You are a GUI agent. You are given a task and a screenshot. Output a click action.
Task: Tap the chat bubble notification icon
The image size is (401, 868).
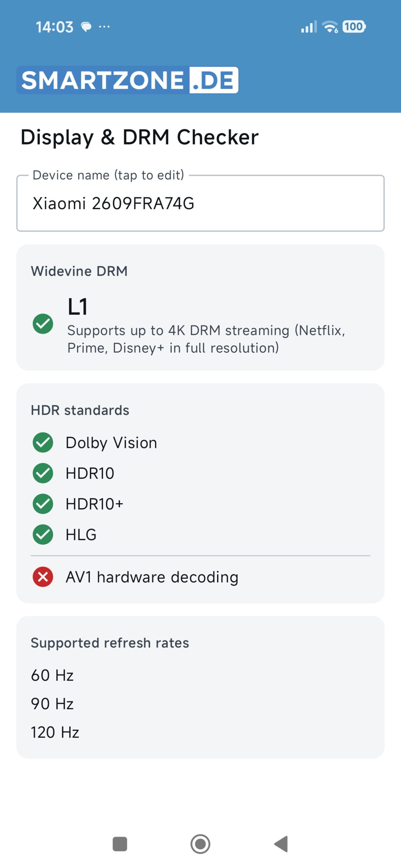point(86,26)
